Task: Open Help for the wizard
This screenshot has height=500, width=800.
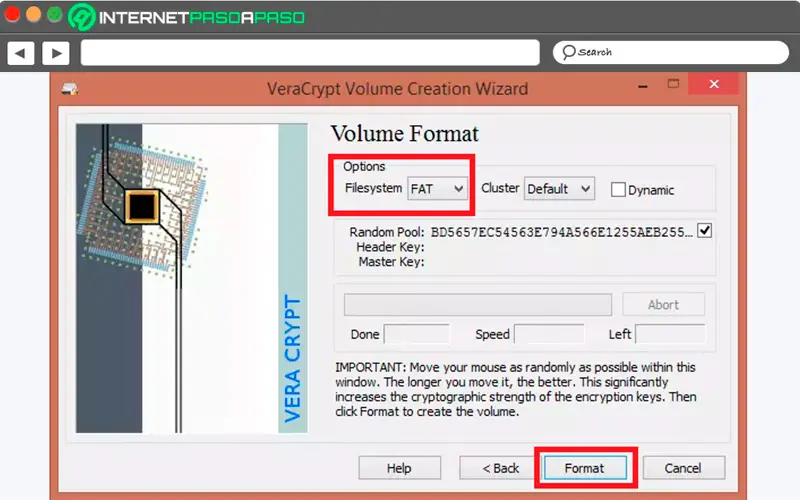Action: pos(399,468)
